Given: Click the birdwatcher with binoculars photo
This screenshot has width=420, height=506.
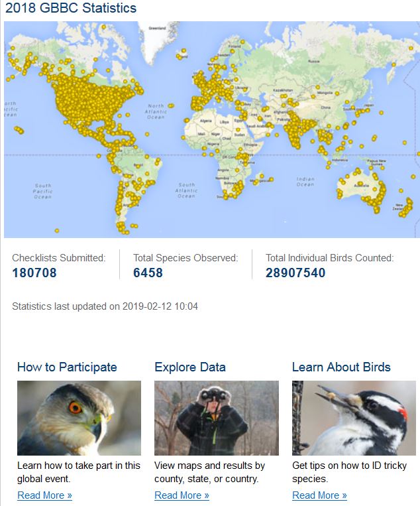Looking at the screenshot, I should pos(216,418).
